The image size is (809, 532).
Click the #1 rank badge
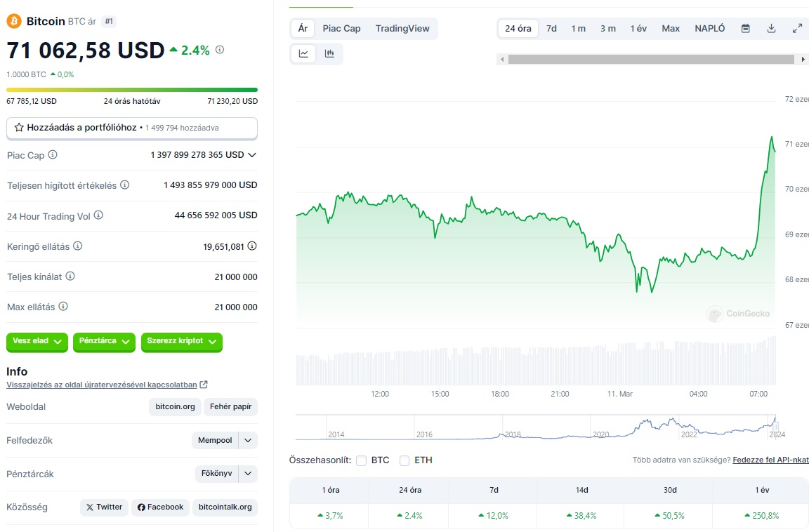(x=109, y=21)
